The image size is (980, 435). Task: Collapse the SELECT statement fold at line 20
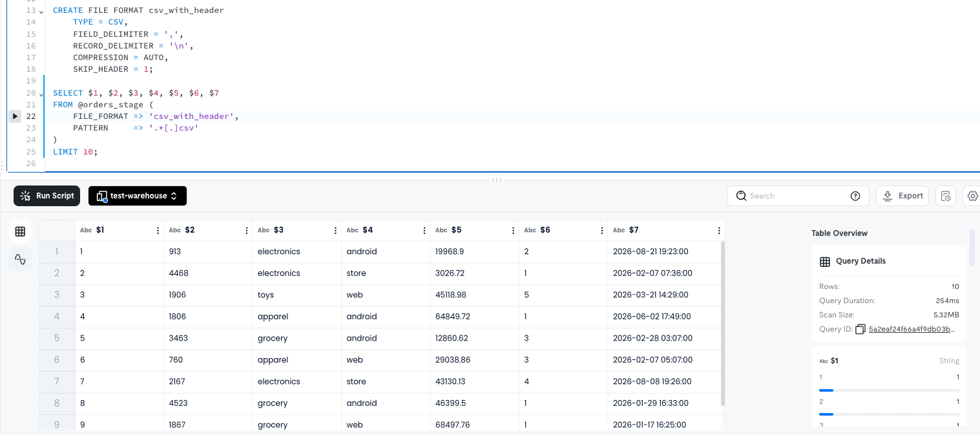[41, 94]
